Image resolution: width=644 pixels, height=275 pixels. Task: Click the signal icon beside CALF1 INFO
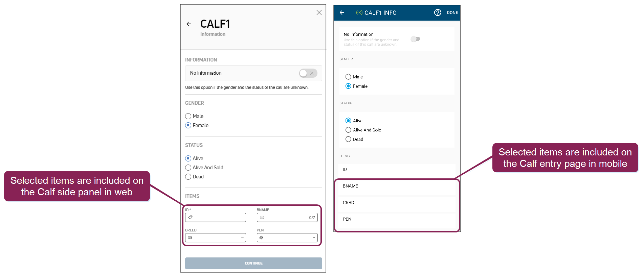[359, 12]
